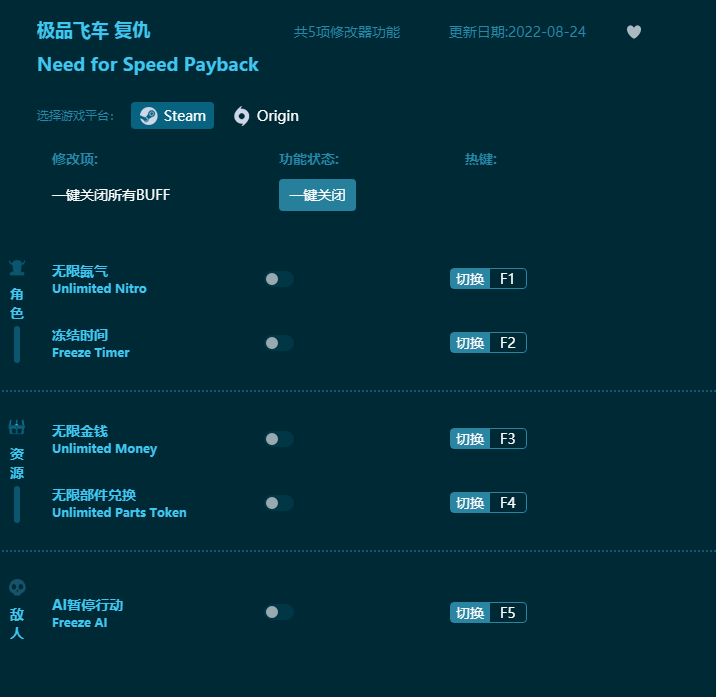Screen dimensions: 716x697
Task: Click the F3 hotkey field
Action: click(x=508, y=438)
